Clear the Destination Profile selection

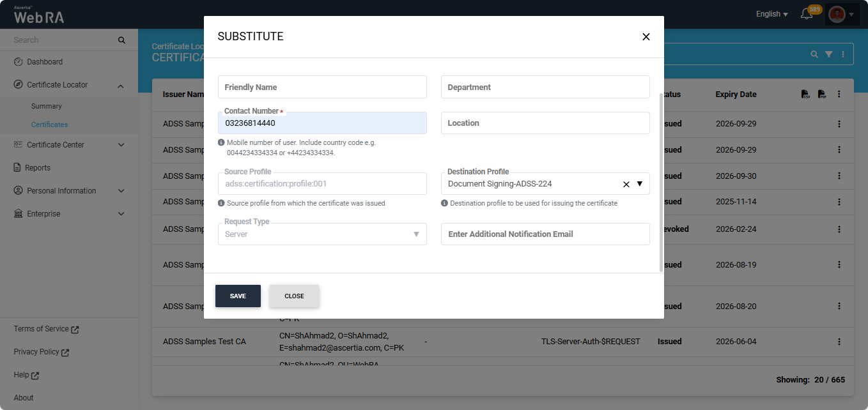pyautogui.click(x=626, y=184)
